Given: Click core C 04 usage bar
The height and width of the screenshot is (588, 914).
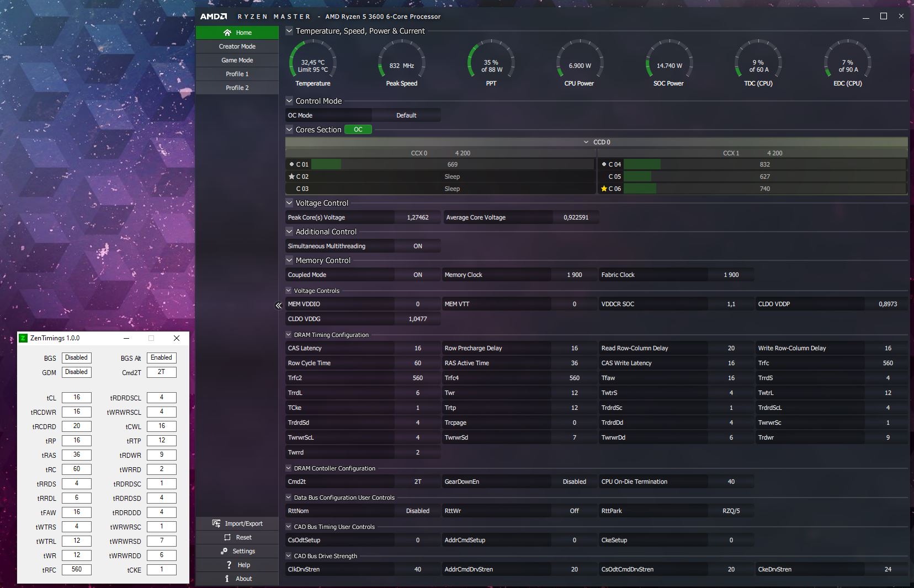Looking at the screenshot, I should pyautogui.click(x=764, y=164).
